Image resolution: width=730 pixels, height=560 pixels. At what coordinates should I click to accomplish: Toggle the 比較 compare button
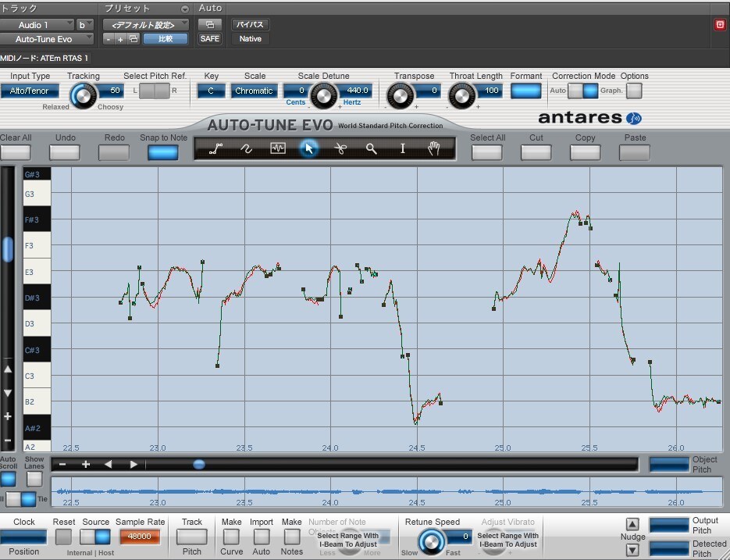coord(166,39)
